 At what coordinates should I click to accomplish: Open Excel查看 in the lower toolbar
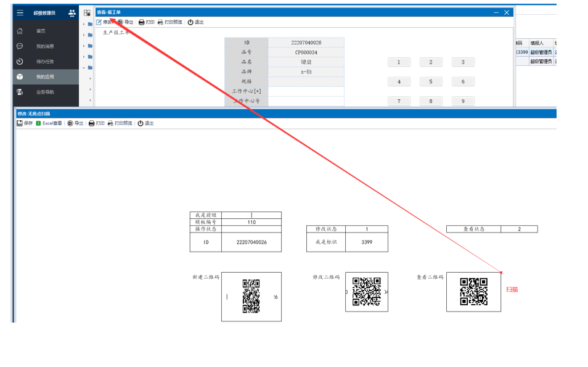(x=49, y=123)
